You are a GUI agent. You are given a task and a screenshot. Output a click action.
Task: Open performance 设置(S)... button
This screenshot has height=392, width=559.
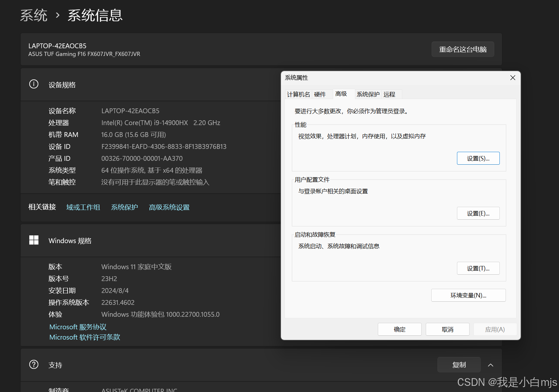click(478, 158)
